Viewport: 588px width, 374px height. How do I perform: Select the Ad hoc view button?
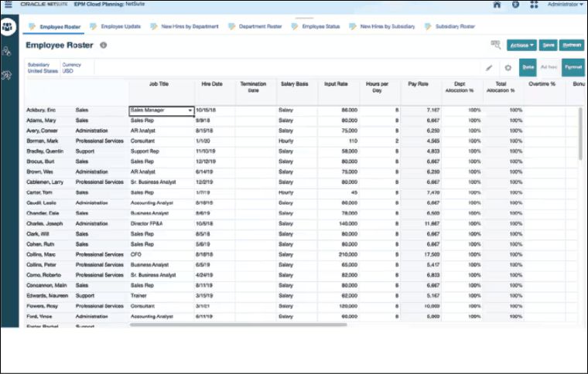[x=549, y=67]
